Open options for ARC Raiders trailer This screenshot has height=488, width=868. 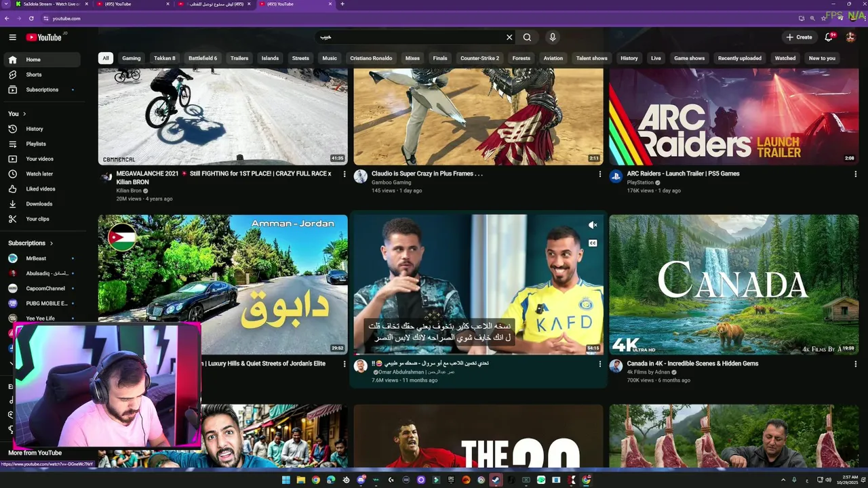pyautogui.click(x=855, y=174)
